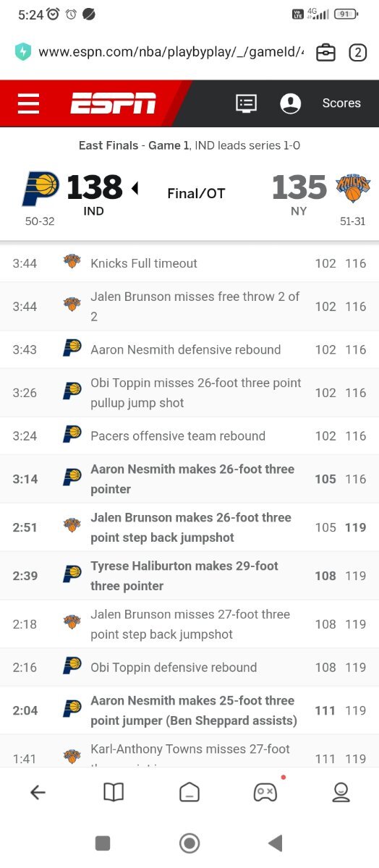This screenshot has height=868, width=379.
Task: Tap the ESPN logo
Action: pos(113,103)
